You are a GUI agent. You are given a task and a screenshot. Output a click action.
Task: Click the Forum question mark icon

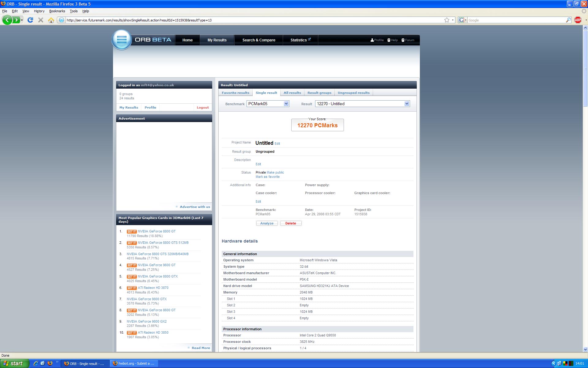click(403, 40)
